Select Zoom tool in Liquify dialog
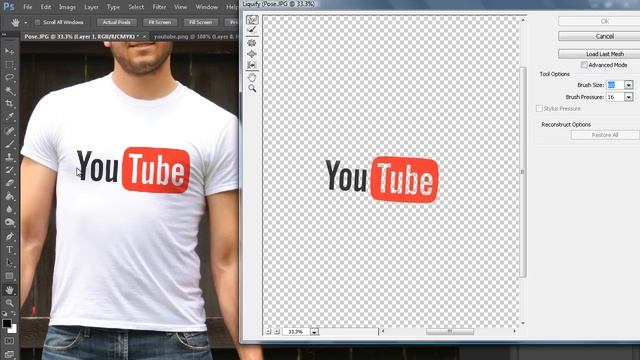This screenshot has width=640, height=360. click(x=252, y=88)
